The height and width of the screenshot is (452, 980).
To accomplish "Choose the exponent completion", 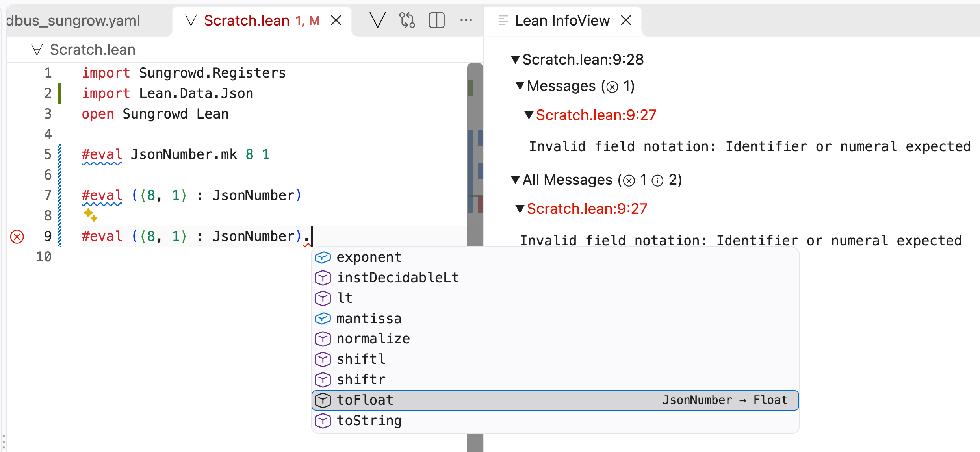I will point(555,257).
